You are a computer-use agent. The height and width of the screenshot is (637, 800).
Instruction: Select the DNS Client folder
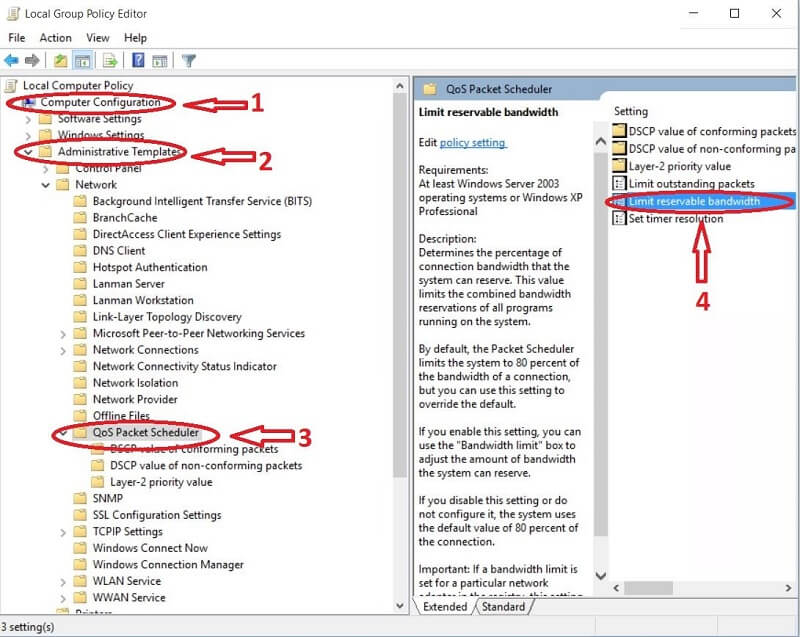coord(118,251)
